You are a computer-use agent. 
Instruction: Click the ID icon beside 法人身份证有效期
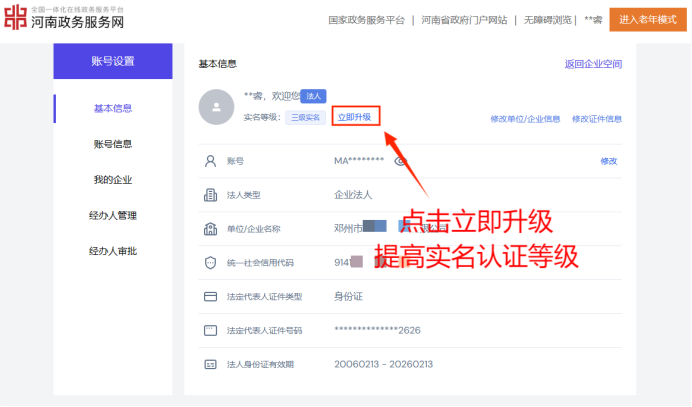pos(210,364)
